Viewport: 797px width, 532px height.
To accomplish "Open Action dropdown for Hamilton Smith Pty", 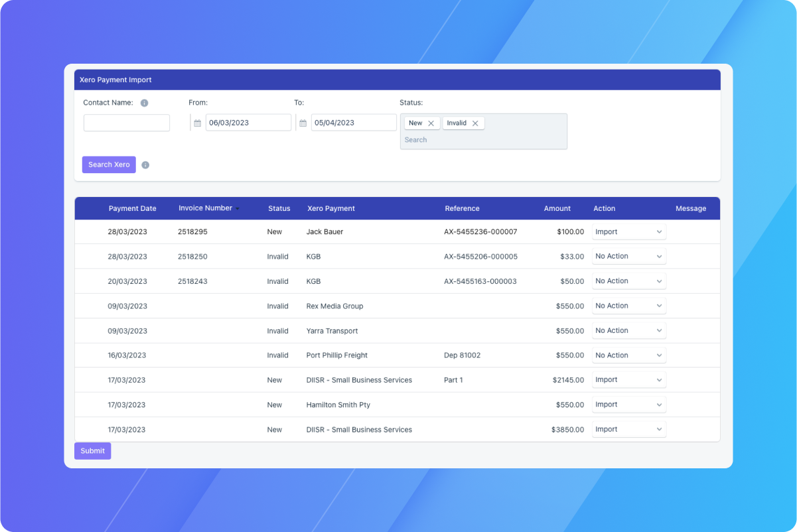I will [x=628, y=405].
